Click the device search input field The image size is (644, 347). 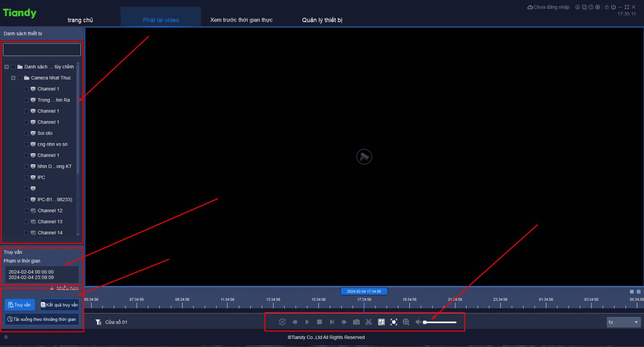[x=42, y=49]
